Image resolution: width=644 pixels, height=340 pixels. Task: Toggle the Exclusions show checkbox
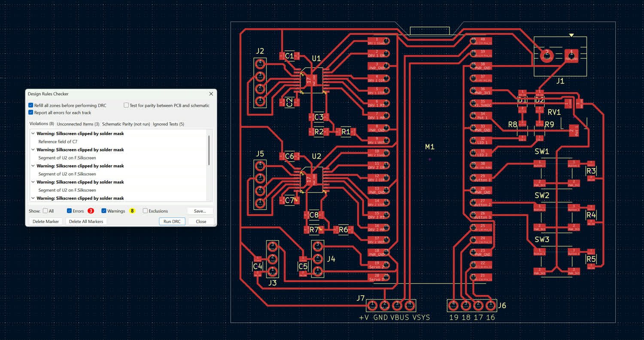coord(145,211)
